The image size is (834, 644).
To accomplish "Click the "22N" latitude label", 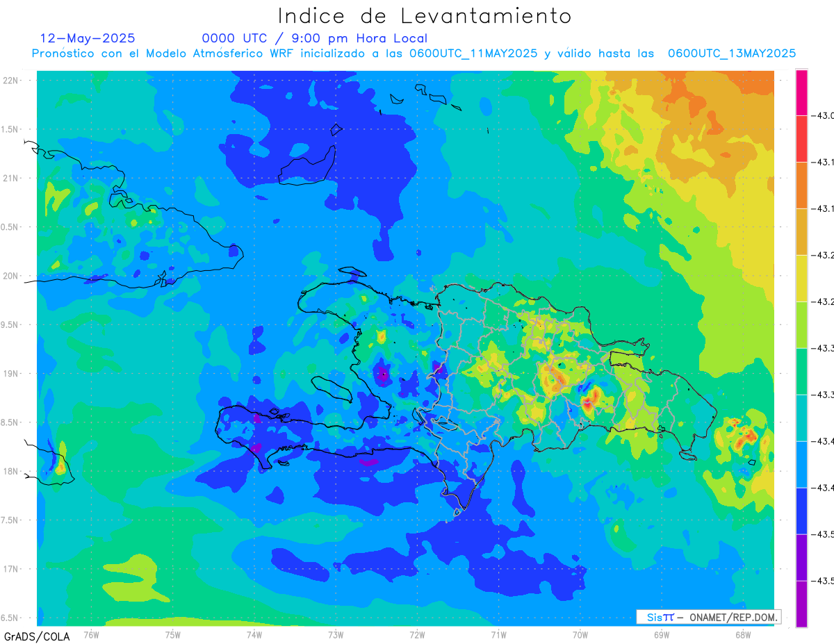I will (x=10, y=81).
